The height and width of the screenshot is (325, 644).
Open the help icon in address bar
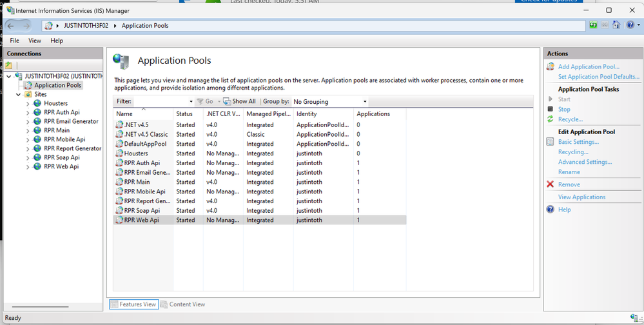[x=630, y=25]
